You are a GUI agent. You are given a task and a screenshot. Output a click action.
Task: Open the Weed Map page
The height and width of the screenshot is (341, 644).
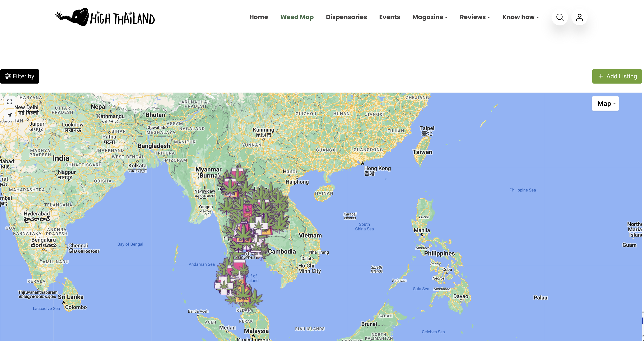pos(297,17)
